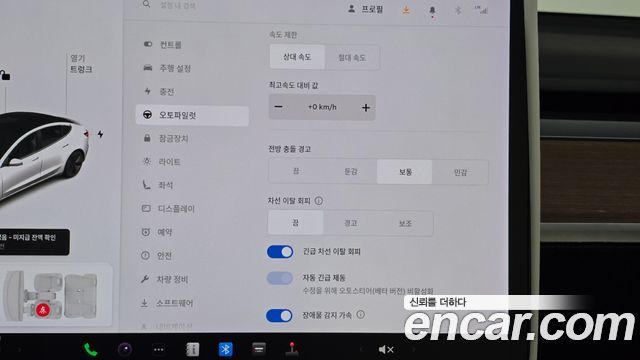Select 절대 속도 speed limit option

click(352, 58)
